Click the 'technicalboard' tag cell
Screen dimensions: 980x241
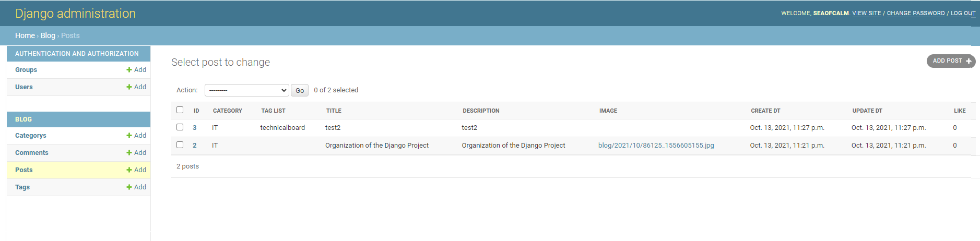coord(282,128)
